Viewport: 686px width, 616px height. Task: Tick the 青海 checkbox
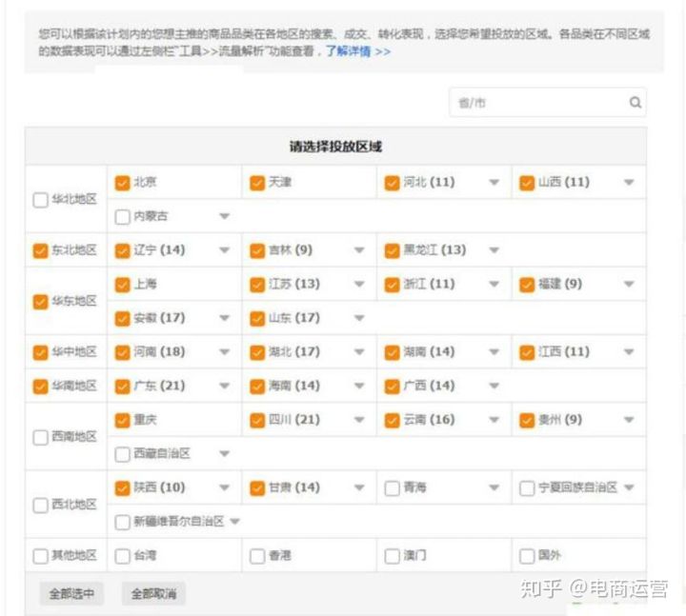pyautogui.click(x=392, y=488)
